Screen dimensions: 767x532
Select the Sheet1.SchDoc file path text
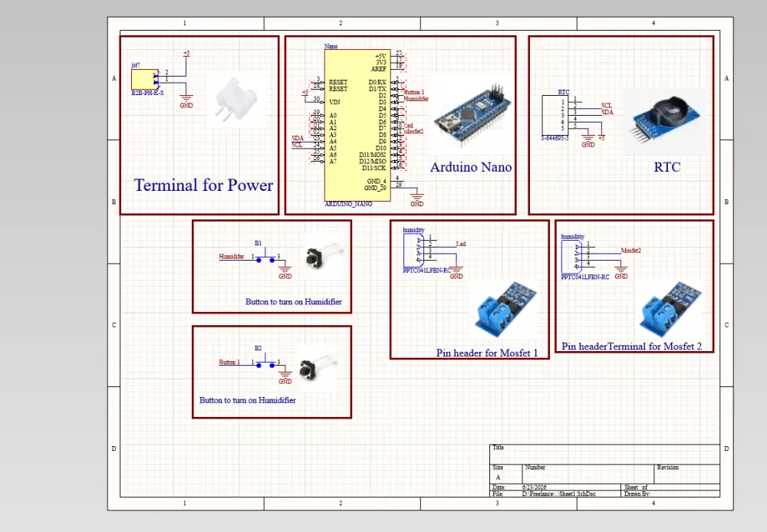coord(558,494)
